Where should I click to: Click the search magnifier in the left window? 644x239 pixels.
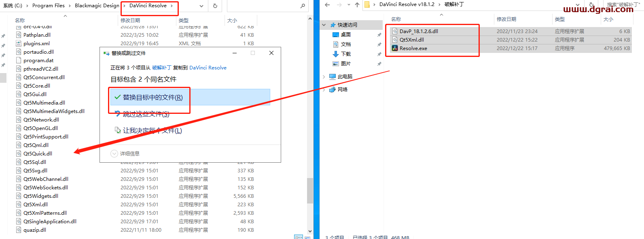pyautogui.click(x=303, y=6)
